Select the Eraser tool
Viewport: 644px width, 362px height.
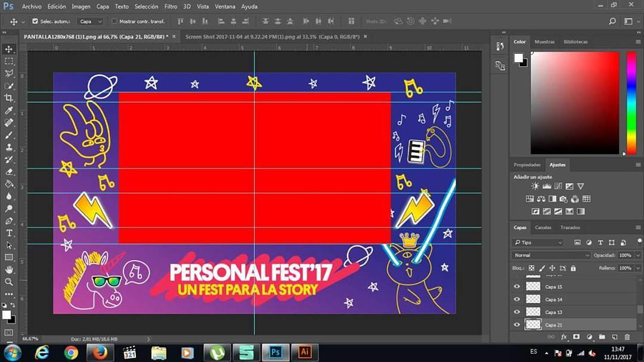(x=8, y=172)
